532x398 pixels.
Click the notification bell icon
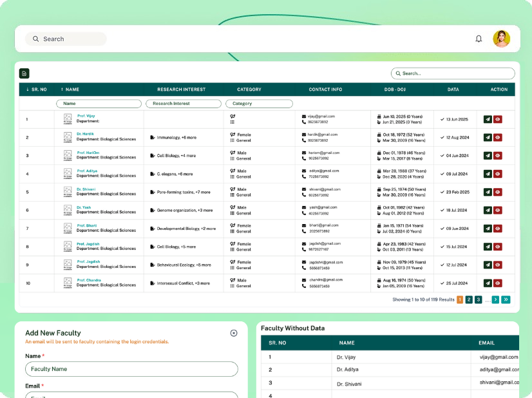(479, 39)
